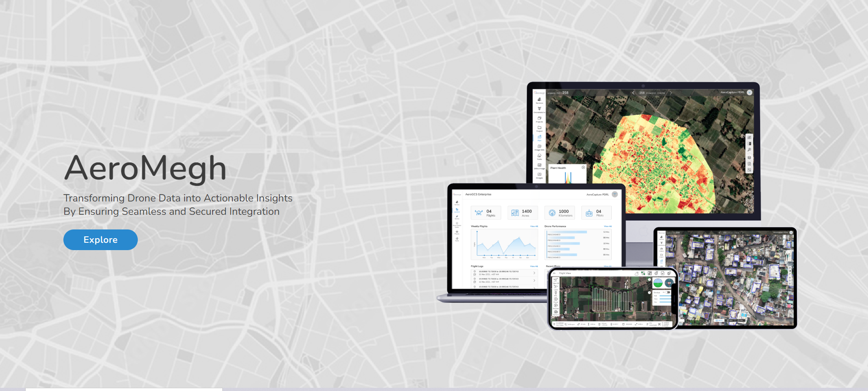The image size is (868, 391).
Task: Click previous arrow beside 258 in monitor header
Action: (633, 93)
